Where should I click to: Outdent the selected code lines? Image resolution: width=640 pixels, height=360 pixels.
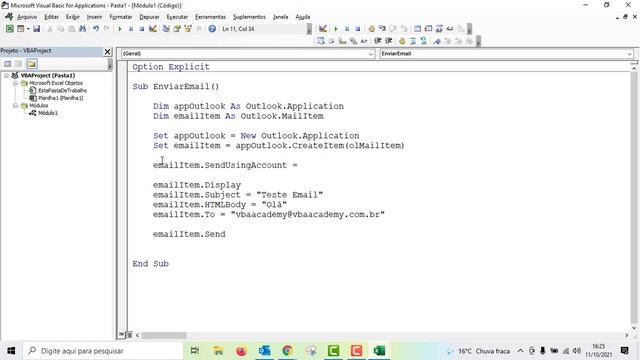(389, 41)
